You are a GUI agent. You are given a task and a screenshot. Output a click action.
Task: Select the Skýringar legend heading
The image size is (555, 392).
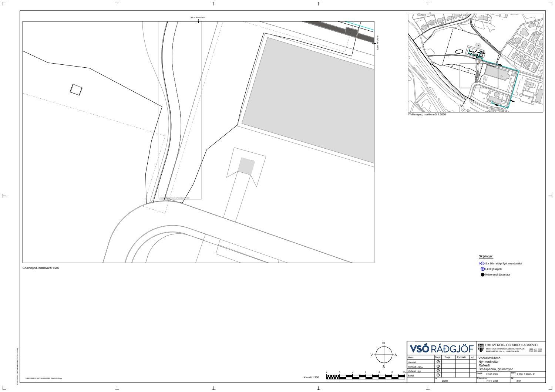pos(486,256)
